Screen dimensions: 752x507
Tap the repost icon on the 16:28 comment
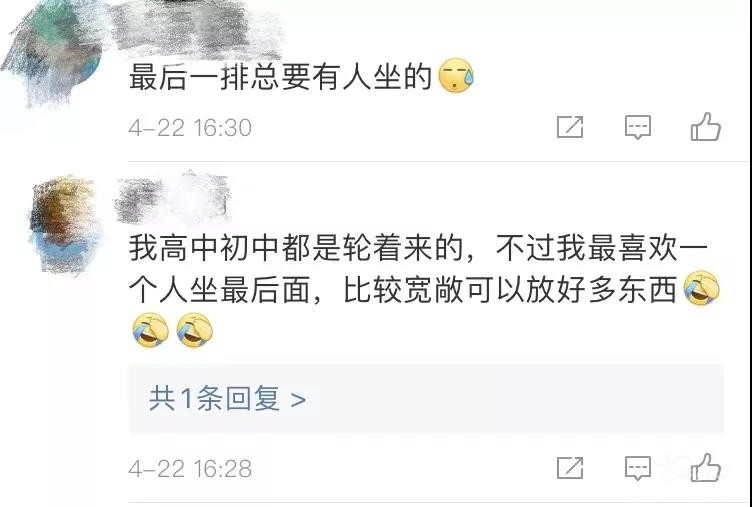(x=570, y=468)
